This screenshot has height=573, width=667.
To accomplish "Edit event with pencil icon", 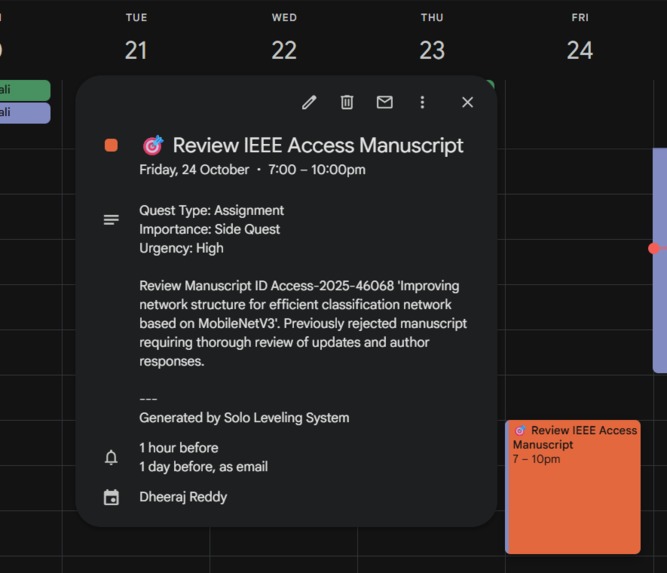I will 309,103.
